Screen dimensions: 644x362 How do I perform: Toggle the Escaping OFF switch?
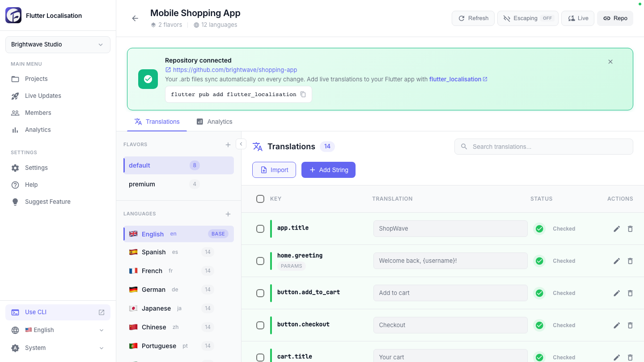528,18
